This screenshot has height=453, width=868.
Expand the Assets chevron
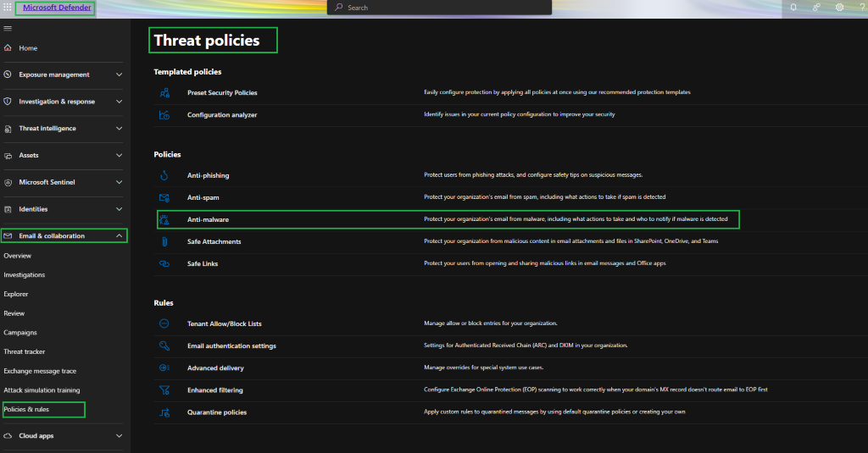pyautogui.click(x=119, y=156)
